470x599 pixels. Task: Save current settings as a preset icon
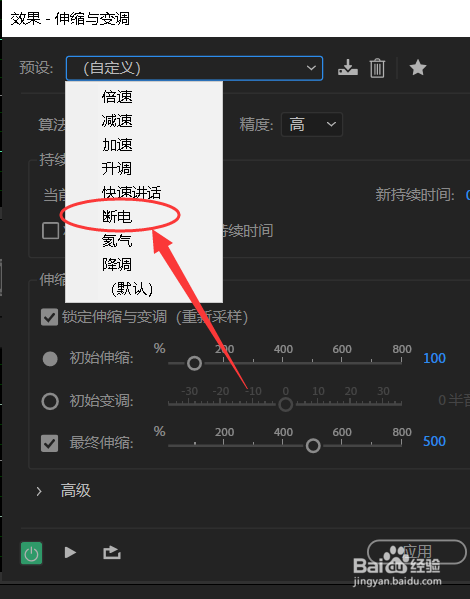(348, 68)
